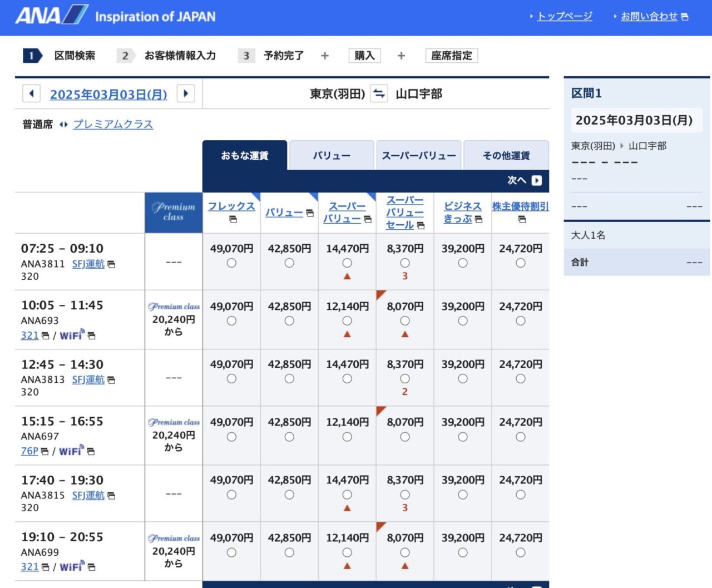Swap Tokyo Haneda and Yamaguchi Ube route
Screen dimensions: 712x588
pos(379,93)
